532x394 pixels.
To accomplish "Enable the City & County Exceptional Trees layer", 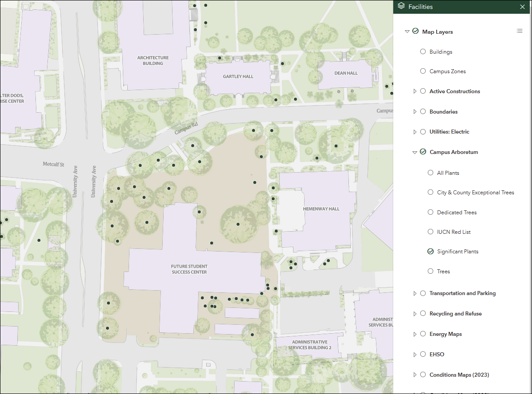I will tap(430, 192).
